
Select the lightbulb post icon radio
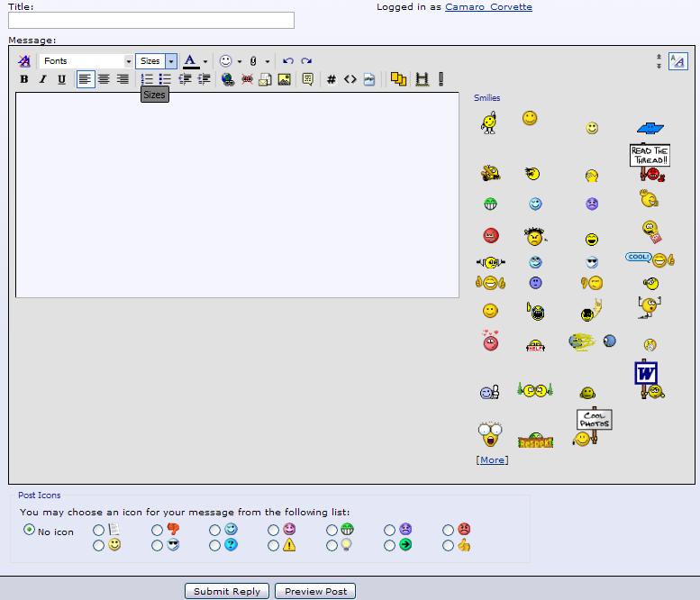pos(332,546)
